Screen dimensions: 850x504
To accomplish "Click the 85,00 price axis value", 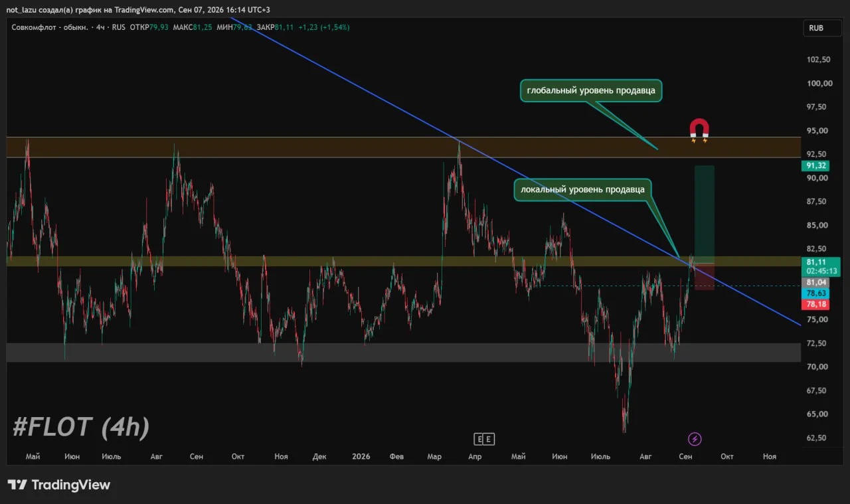I will (818, 225).
